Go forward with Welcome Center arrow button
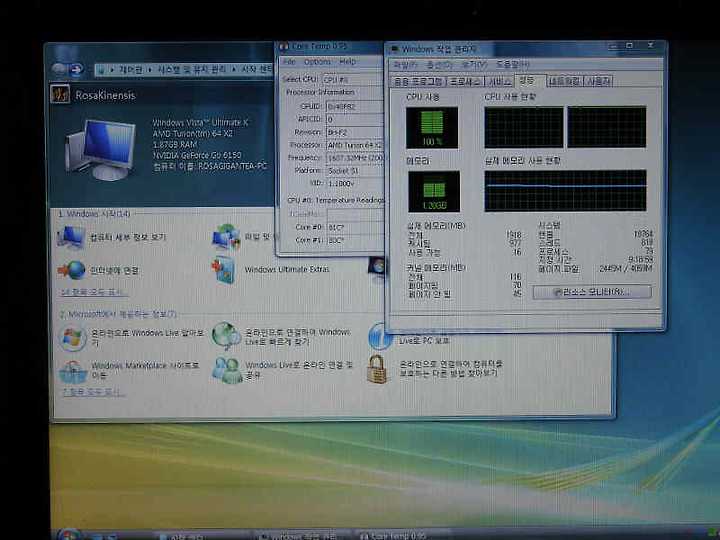This screenshot has height=540, width=720. tap(76, 69)
